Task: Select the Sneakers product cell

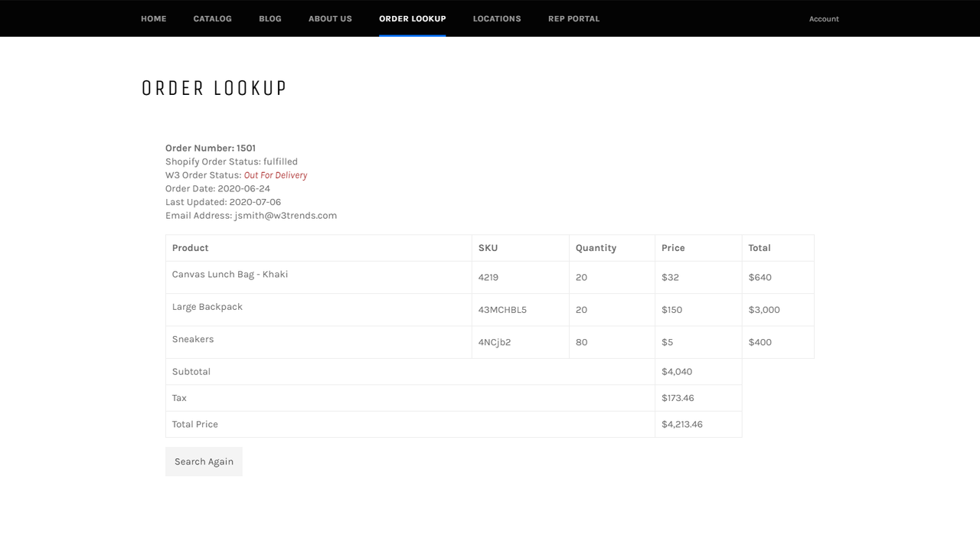Action: 193,339
